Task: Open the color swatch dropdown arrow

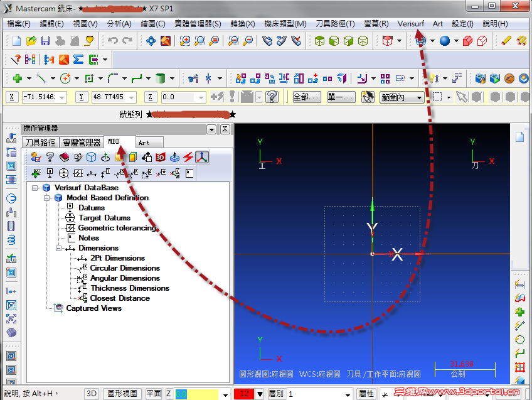Action: 260,394
